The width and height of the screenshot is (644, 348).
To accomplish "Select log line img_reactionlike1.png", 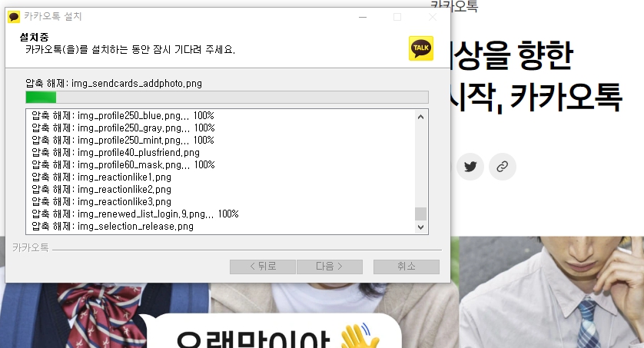I will click(x=101, y=177).
